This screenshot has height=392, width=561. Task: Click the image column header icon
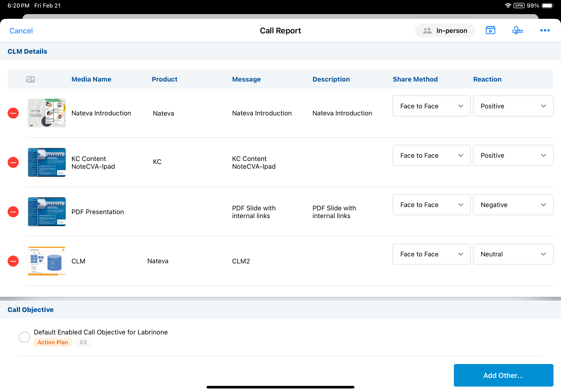(x=31, y=79)
